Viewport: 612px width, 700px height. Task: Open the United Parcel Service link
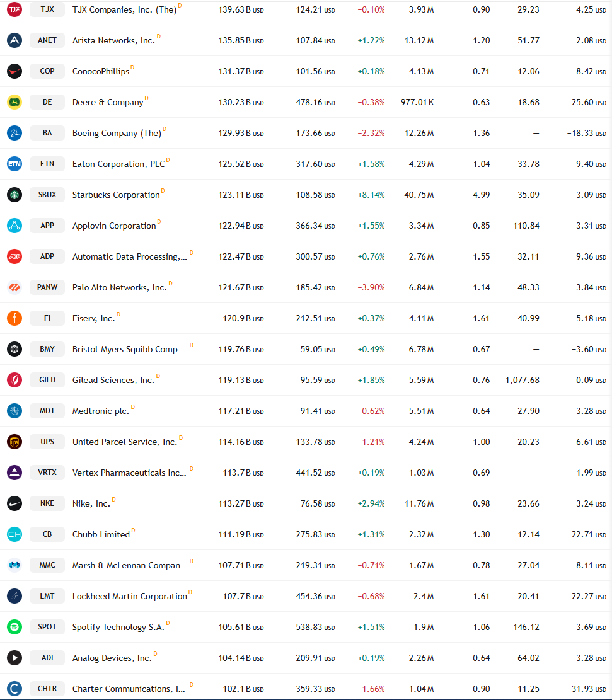[x=125, y=442]
